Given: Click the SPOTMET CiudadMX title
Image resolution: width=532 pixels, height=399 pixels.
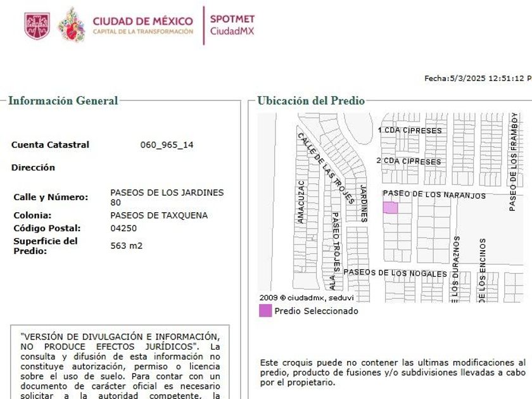Looking at the screenshot, I should (x=232, y=25).
